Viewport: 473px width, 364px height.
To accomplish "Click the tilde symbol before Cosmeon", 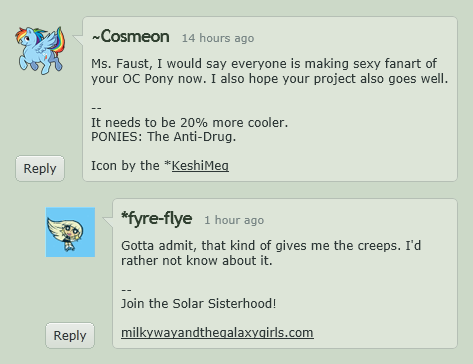I will coord(96,37).
